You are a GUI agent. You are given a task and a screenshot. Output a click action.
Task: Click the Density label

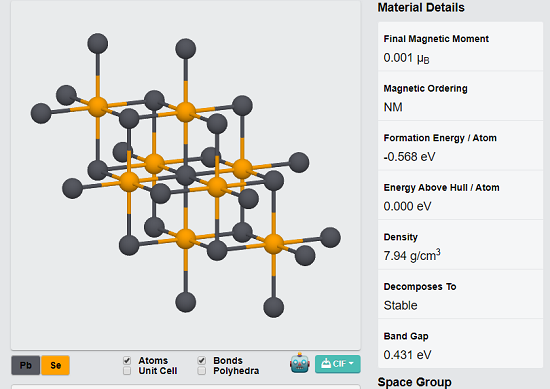click(401, 237)
